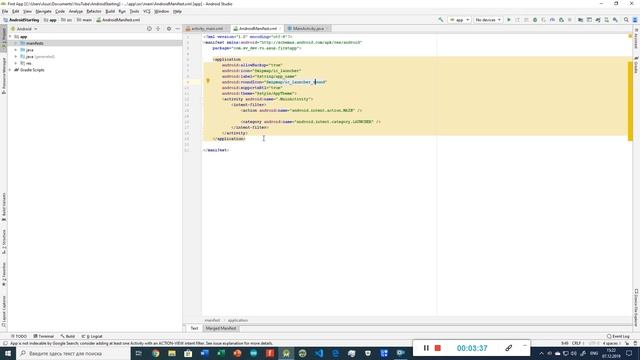Viewport: 640px width, 360px height.
Task: Click the Debug app bug icon
Action: 535,20
